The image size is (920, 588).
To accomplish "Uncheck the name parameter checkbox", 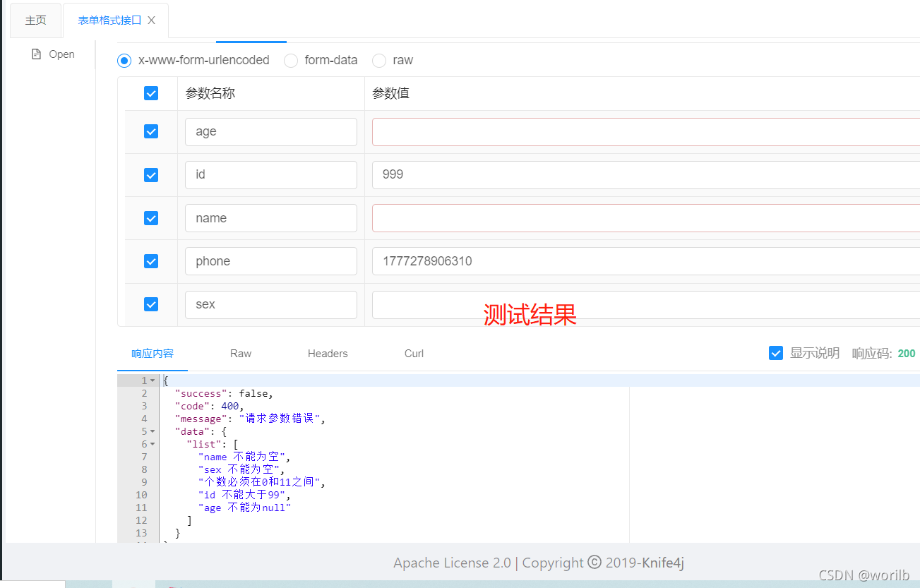I will [x=151, y=218].
